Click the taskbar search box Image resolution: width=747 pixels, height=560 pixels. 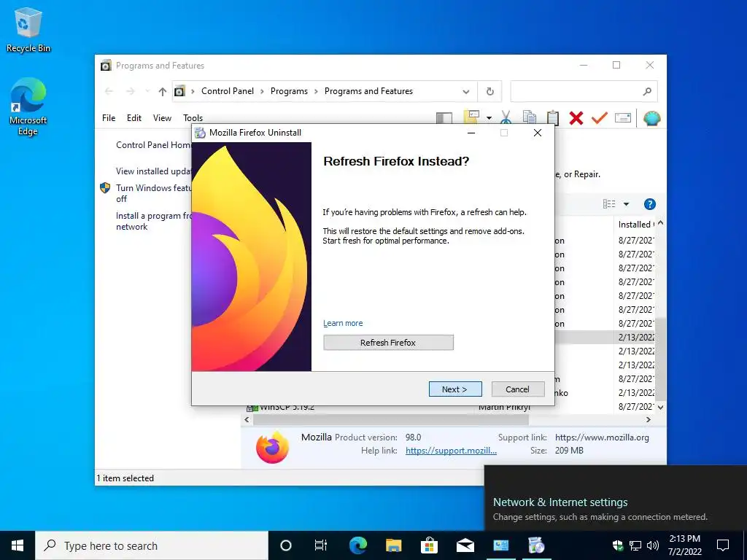coord(152,545)
